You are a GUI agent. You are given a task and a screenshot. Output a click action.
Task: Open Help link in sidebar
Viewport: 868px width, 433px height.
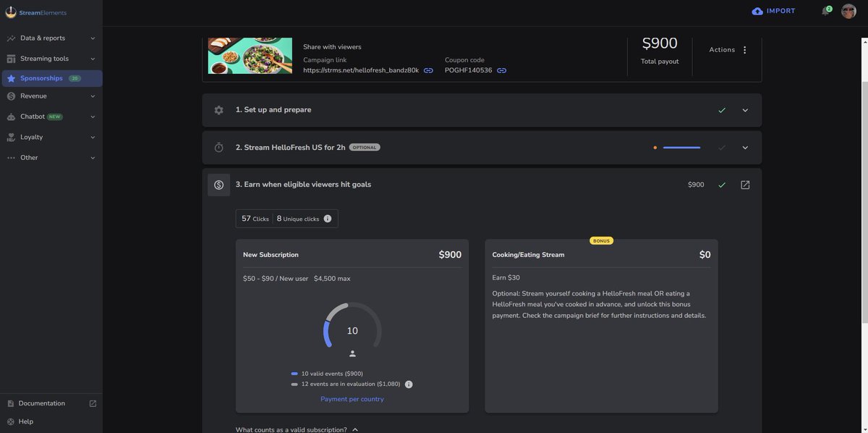coord(25,421)
